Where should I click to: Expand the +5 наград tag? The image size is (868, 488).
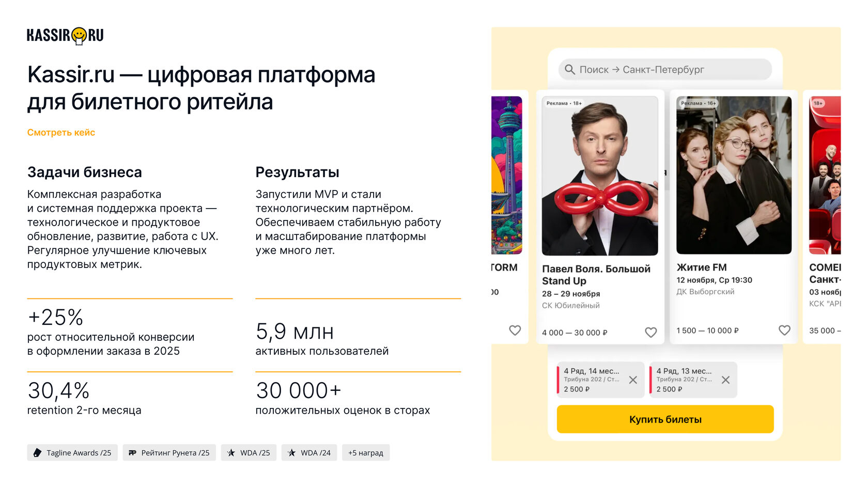(x=366, y=453)
